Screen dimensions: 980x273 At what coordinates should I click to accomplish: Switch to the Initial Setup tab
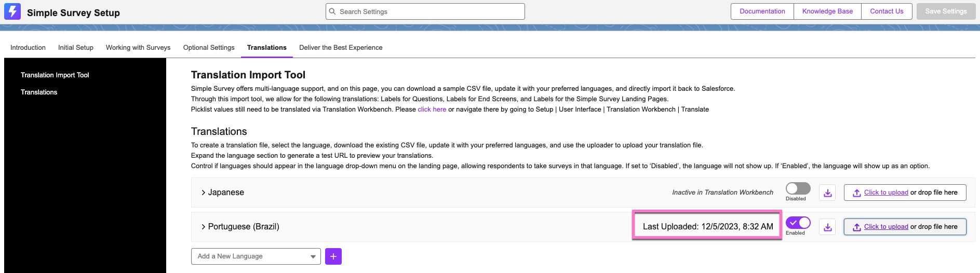(x=76, y=47)
